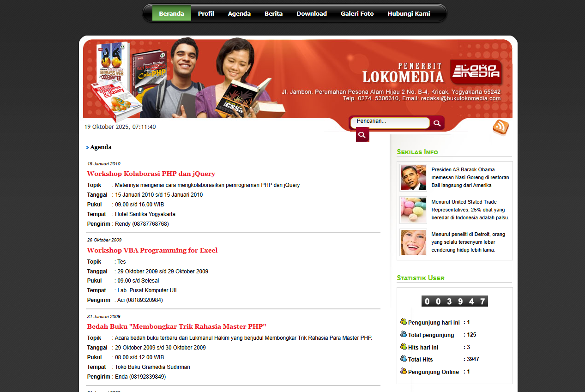Open Workshop Kolaborasi PHP dan jQuery link
Viewport: 585px width, 392px height.
(151, 174)
